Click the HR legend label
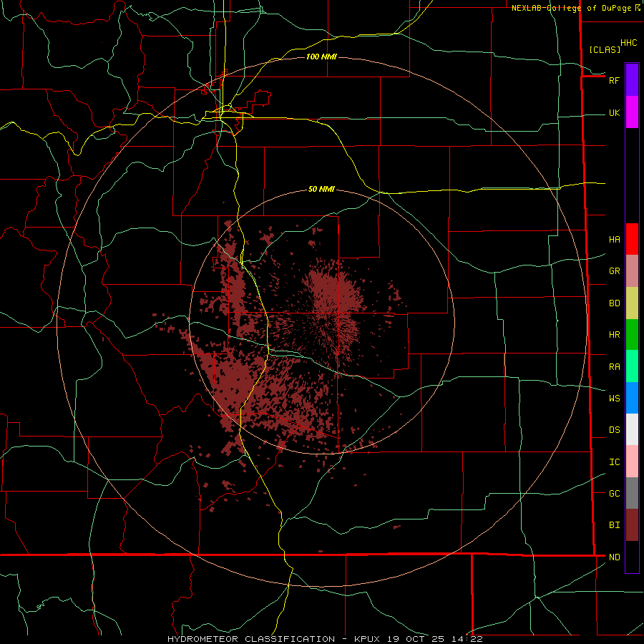 click(614, 335)
